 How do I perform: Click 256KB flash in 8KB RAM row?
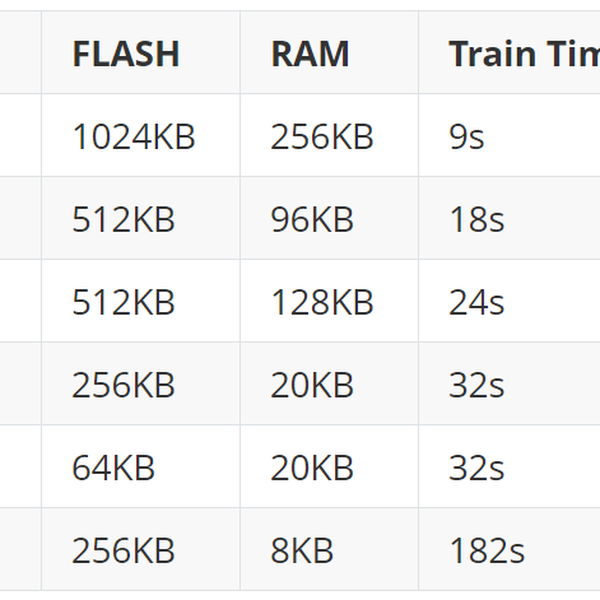[x=124, y=550]
